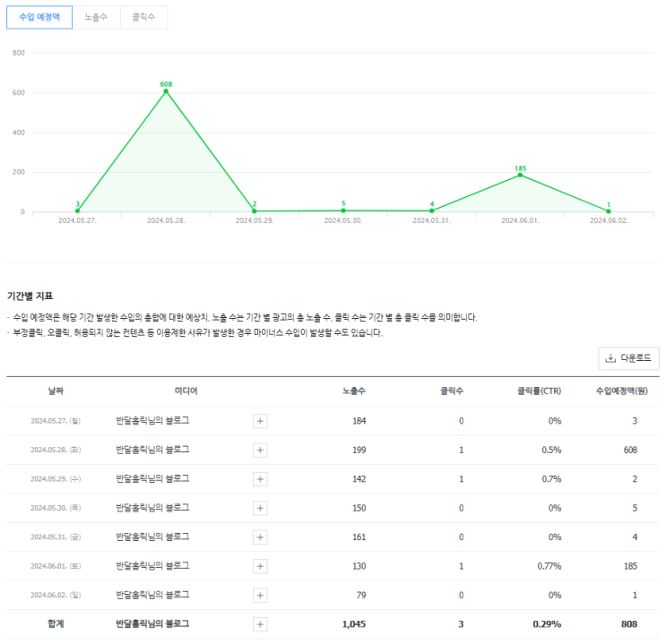
Task: Click the total CTR value 0.29%
Action: click(x=547, y=624)
